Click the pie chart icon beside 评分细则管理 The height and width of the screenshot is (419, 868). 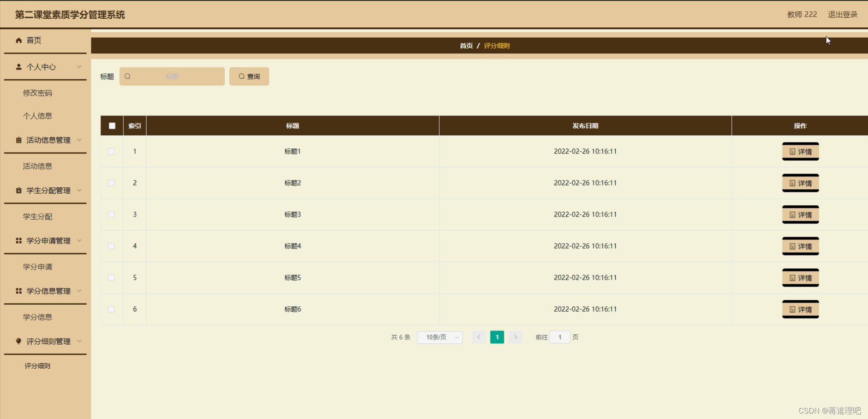click(x=18, y=341)
